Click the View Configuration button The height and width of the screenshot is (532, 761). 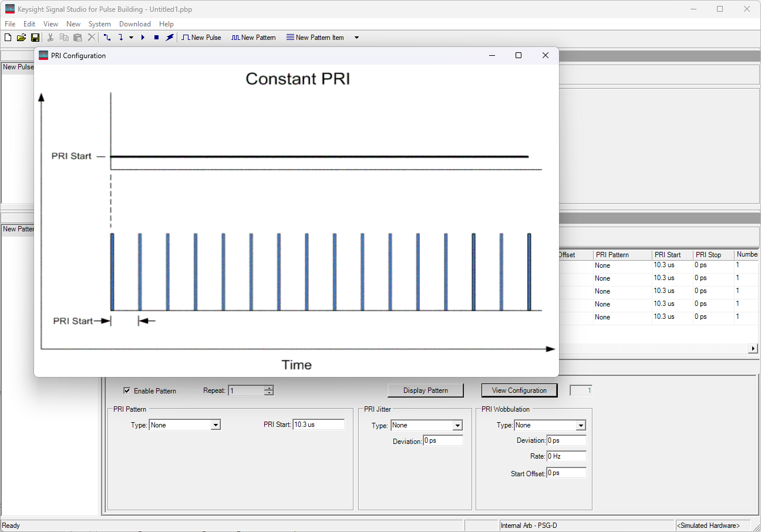point(519,390)
